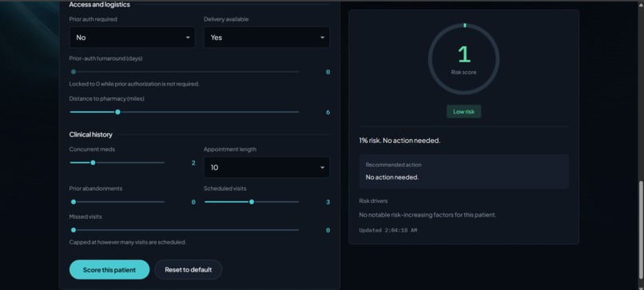Viewport: 644px width, 290px height.
Task: Click the Distance to pharmacy value 6
Action: click(328, 112)
